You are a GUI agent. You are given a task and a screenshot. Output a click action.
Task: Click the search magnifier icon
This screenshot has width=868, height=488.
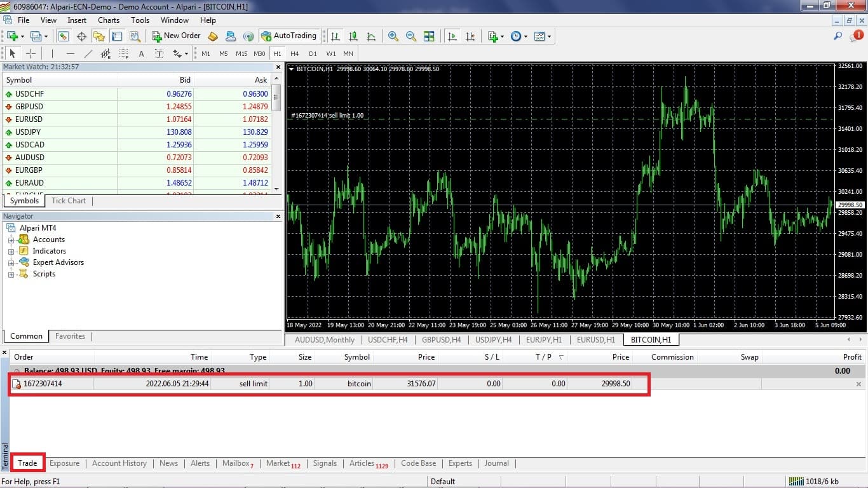point(838,36)
